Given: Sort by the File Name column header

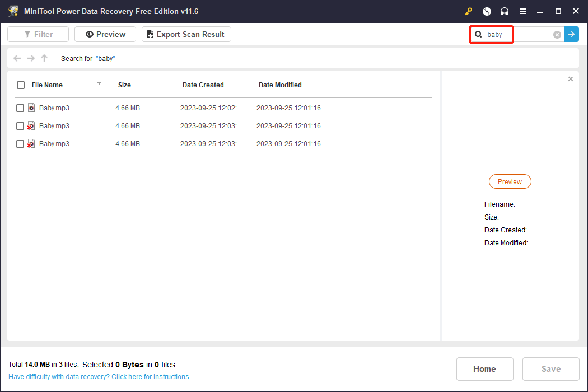Looking at the screenshot, I should pyautogui.click(x=47, y=85).
